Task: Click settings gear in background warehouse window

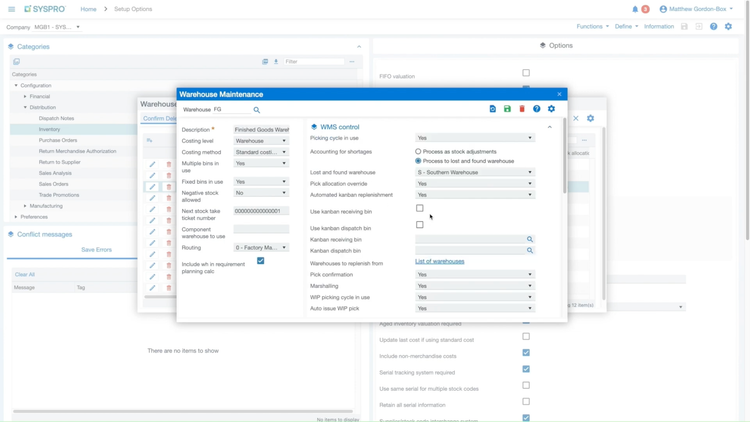Action: pyautogui.click(x=591, y=118)
